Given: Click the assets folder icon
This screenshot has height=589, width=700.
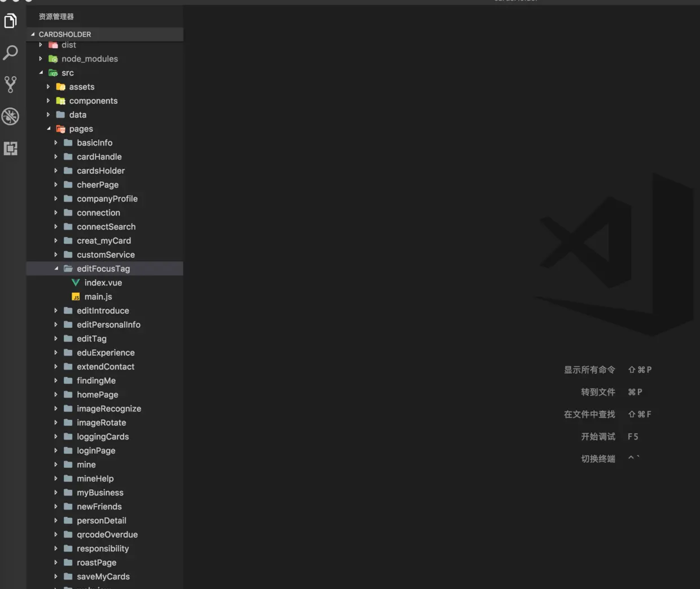Looking at the screenshot, I should point(61,87).
